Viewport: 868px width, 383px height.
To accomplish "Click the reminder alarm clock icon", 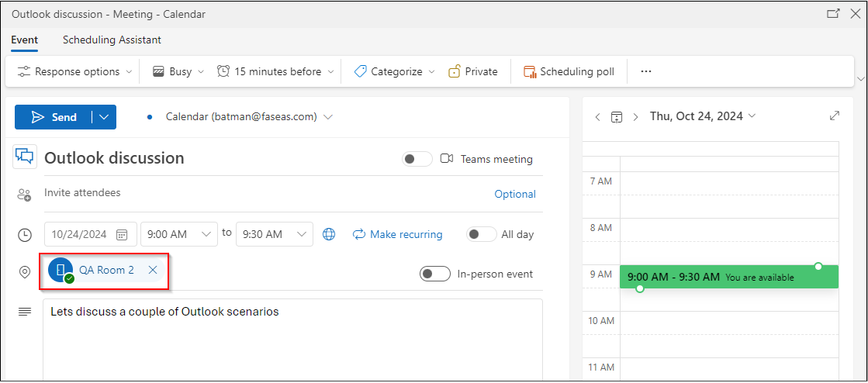I will [x=223, y=71].
